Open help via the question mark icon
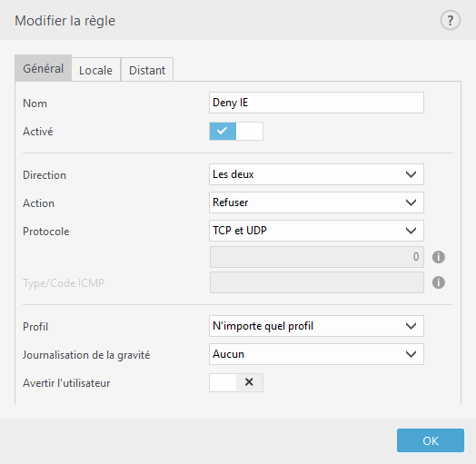Screen dimensions: 476x464 point(451,20)
